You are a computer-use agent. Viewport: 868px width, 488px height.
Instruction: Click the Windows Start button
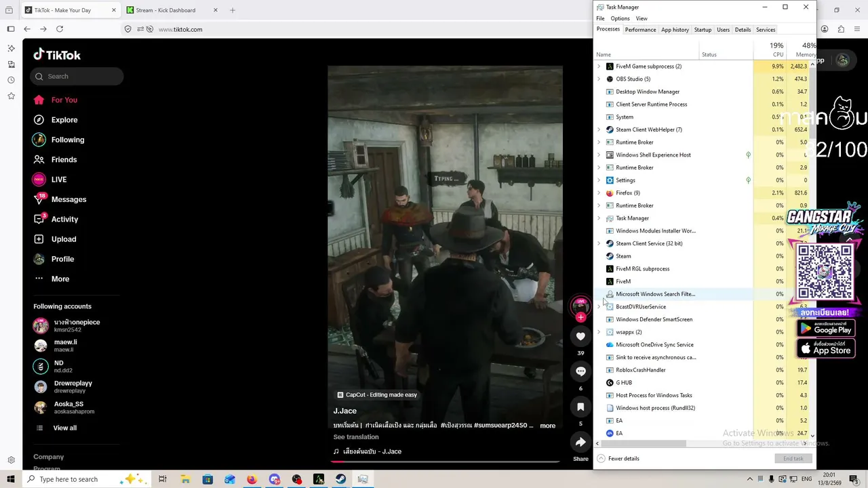(11, 479)
